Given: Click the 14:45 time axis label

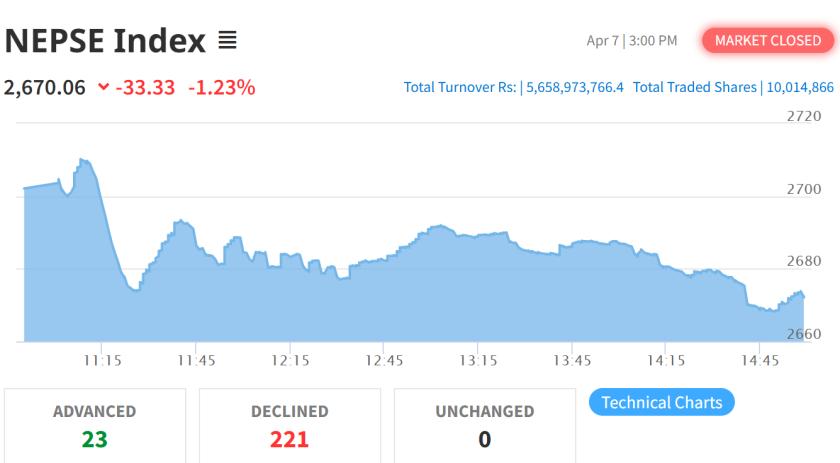Looking at the screenshot, I should pos(760,360).
